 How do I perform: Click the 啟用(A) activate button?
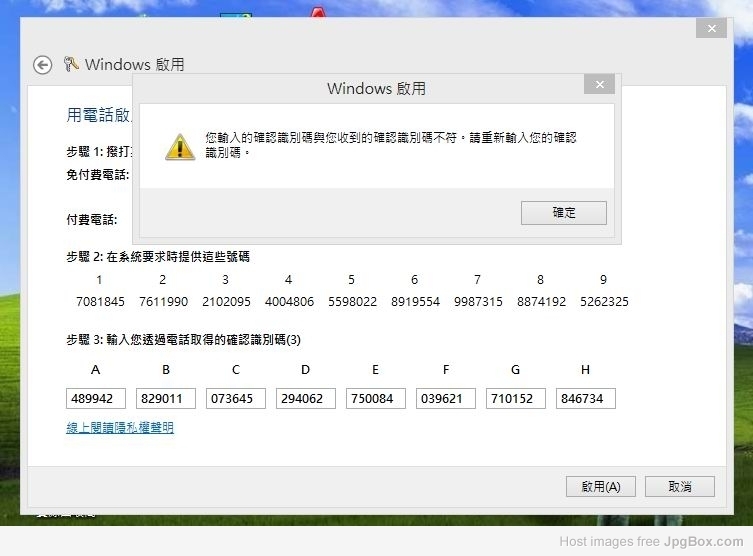pyautogui.click(x=600, y=486)
